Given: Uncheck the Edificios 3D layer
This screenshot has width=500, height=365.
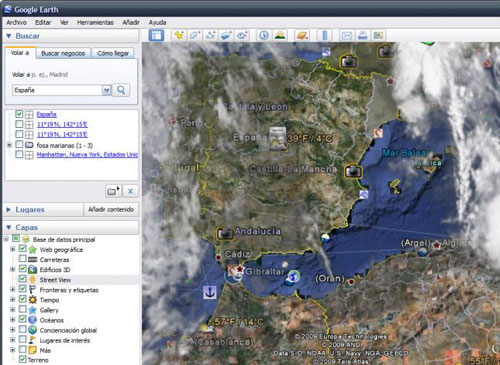Looking at the screenshot, I should 22,269.
